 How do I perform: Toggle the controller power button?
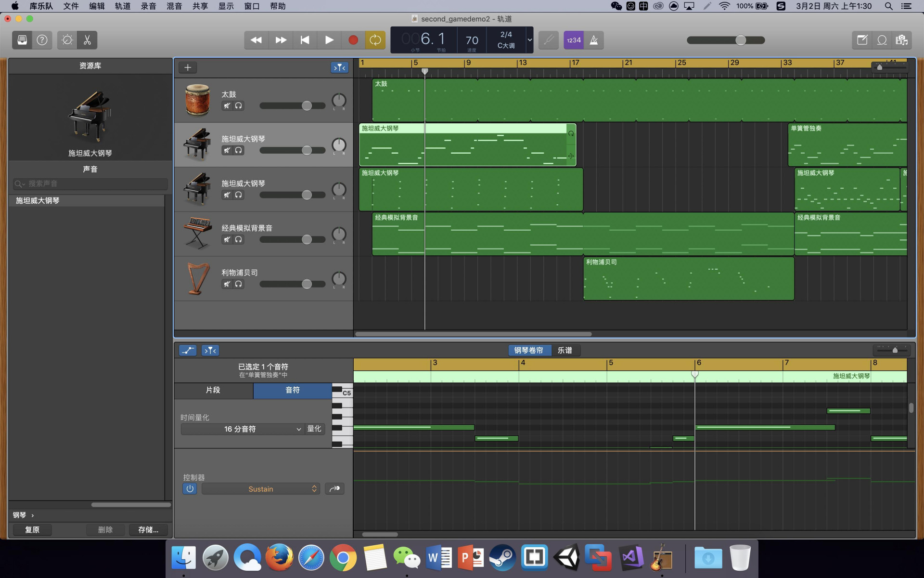(190, 489)
